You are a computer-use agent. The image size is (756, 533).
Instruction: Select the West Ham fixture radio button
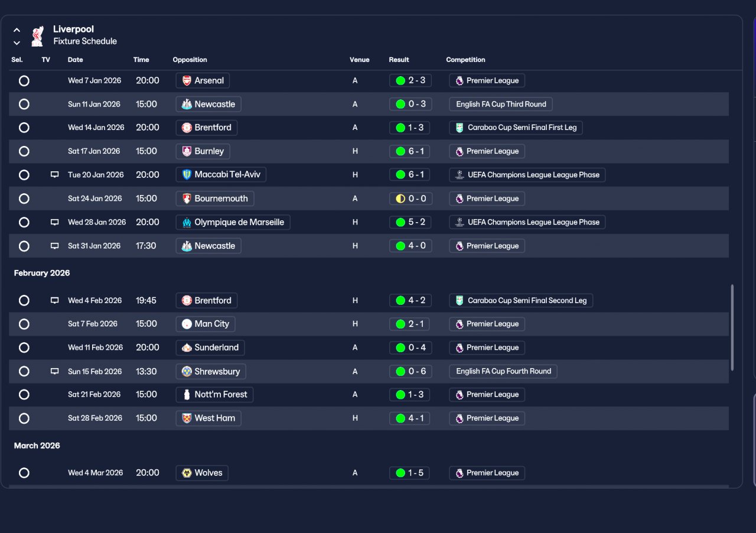tap(24, 418)
